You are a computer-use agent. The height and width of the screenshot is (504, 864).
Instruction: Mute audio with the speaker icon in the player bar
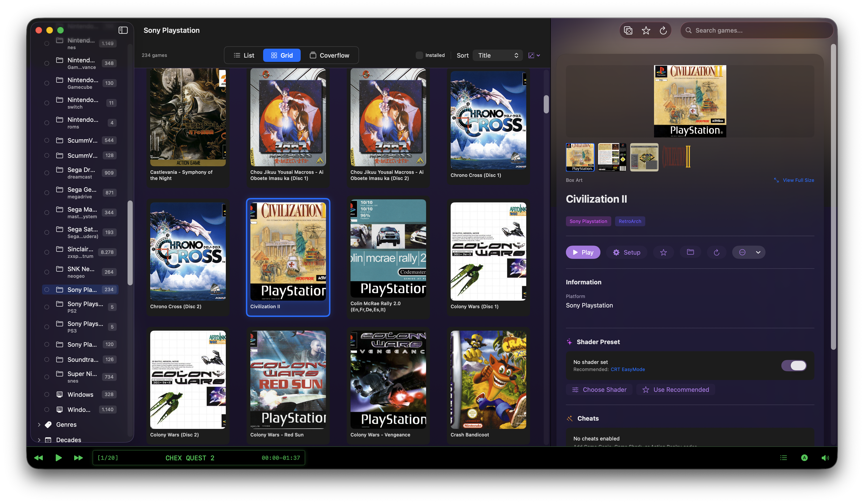(x=825, y=458)
